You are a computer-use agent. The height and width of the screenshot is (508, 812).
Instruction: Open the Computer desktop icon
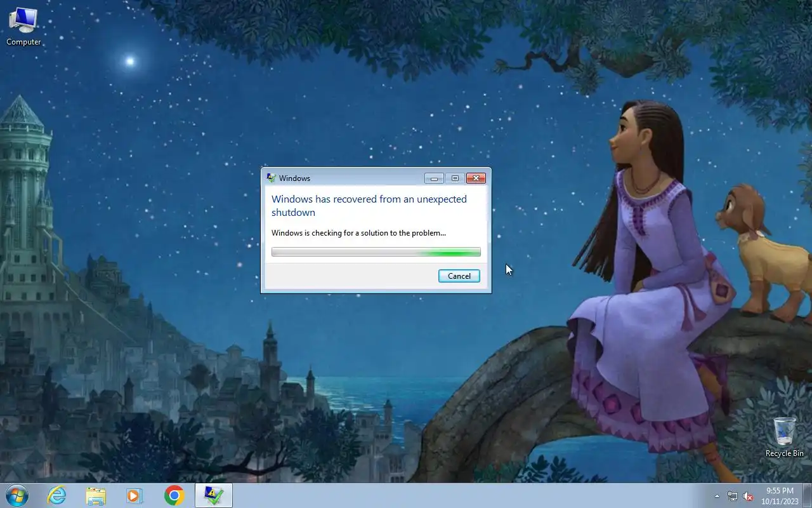pyautogui.click(x=23, y=27)
